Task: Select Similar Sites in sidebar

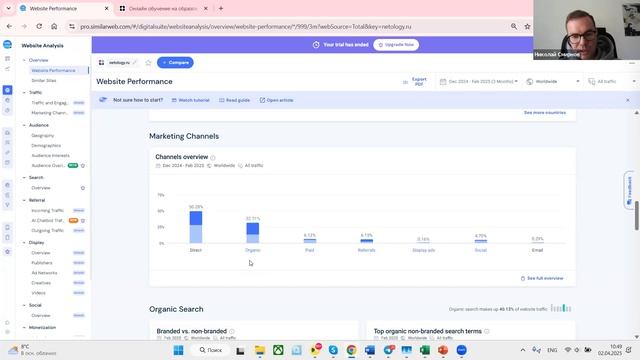Action: 44,81
